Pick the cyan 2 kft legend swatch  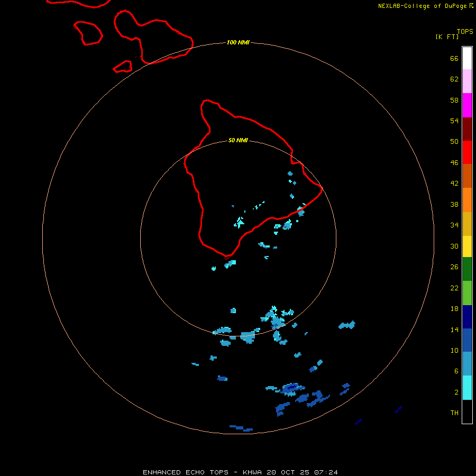pos(467,388)
